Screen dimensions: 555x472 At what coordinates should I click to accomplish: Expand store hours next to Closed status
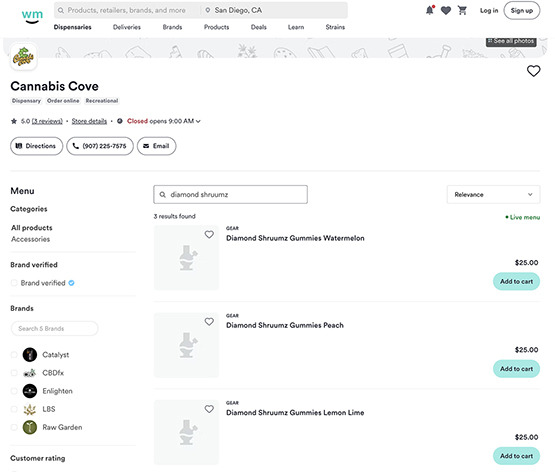(x=198, y=121)
